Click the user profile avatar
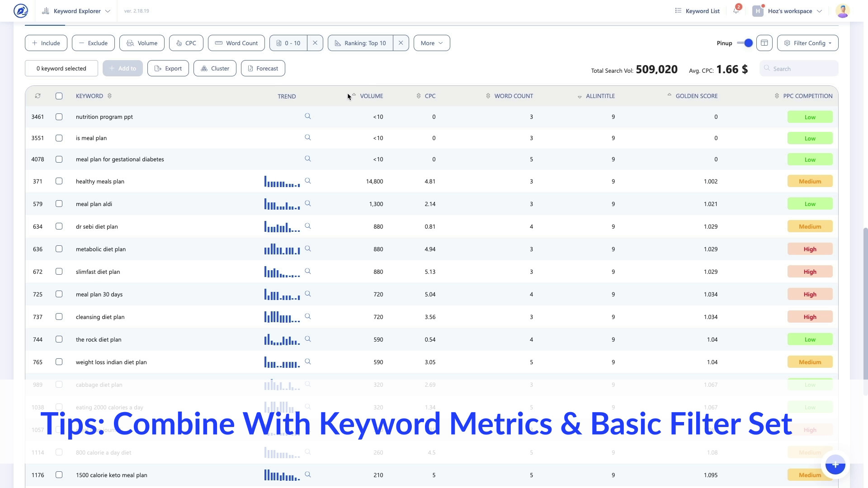868x488 pixels. coord(842,11)
